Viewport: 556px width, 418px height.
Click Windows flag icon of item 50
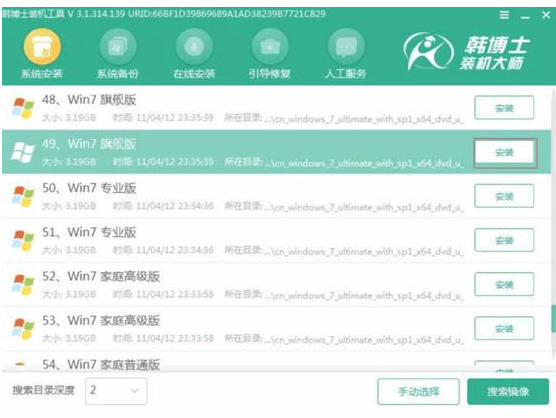pyautogui.click(x=23, y=196)
